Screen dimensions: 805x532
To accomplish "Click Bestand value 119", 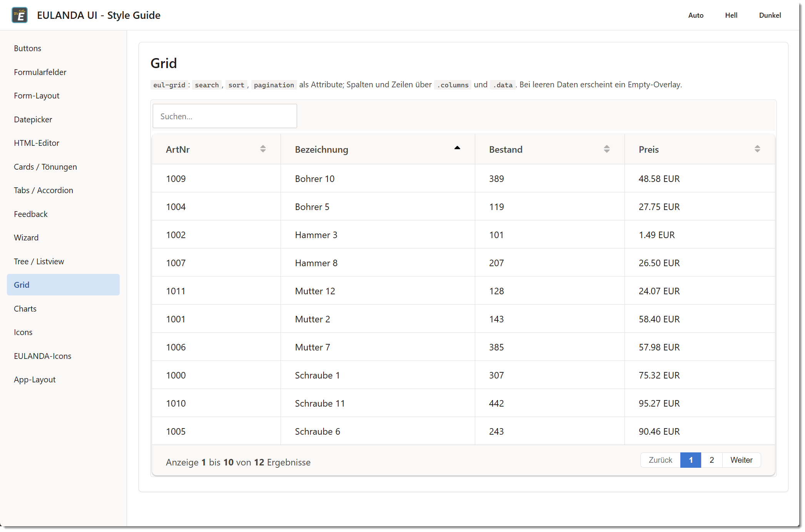I will pos(550,207).
